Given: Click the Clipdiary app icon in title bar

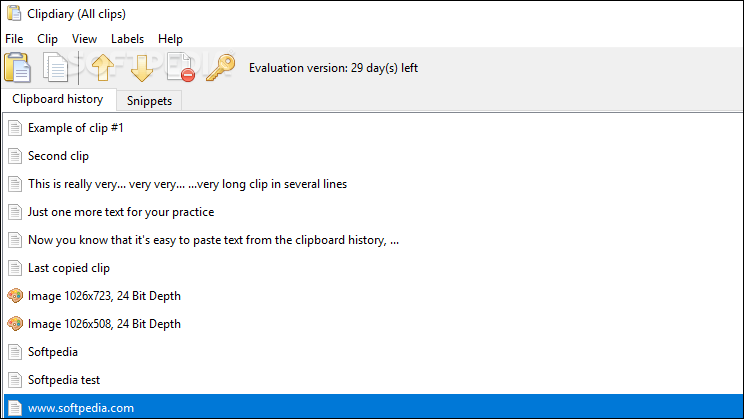Looking at the screenshot, I should (14, 13).
